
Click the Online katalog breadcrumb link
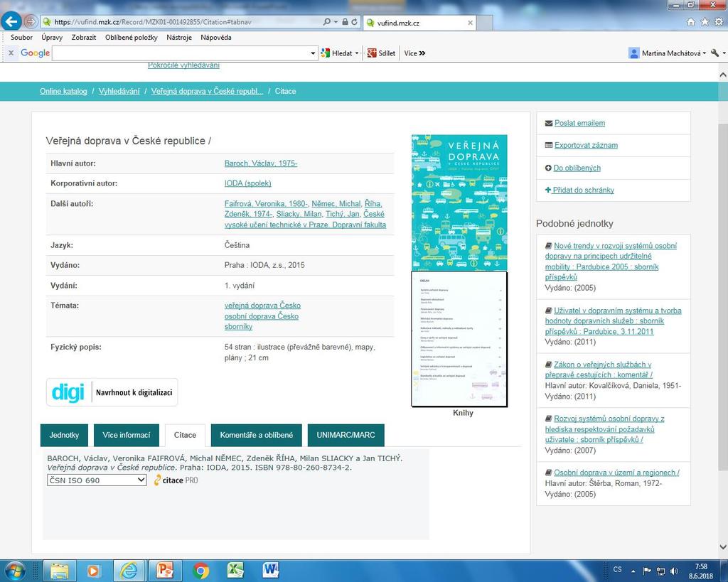pos(63,91)
